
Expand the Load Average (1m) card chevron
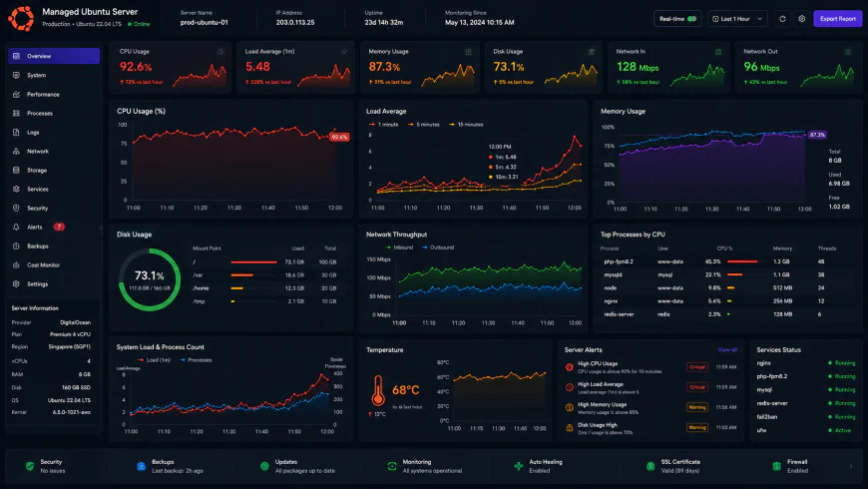344,52
